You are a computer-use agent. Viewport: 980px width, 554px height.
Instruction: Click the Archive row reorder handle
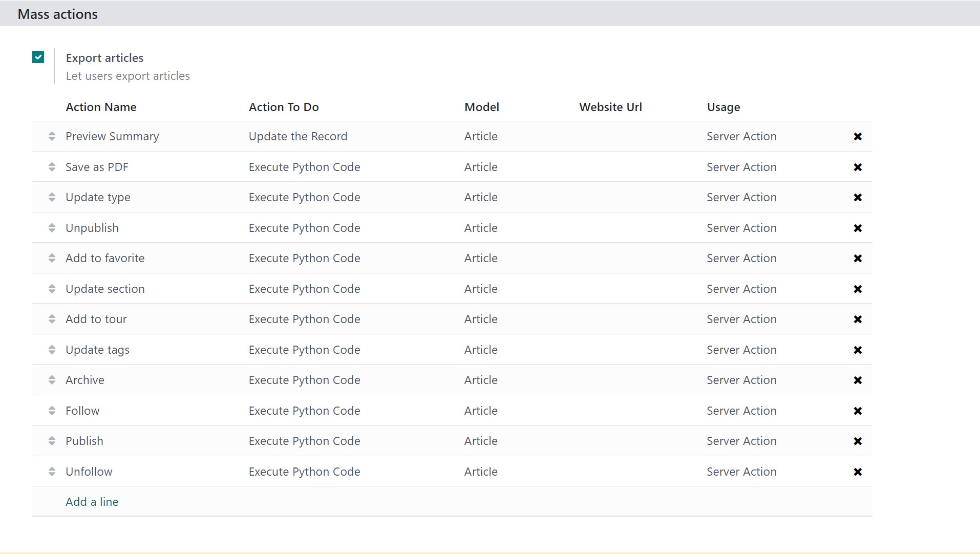pos(52,380)
